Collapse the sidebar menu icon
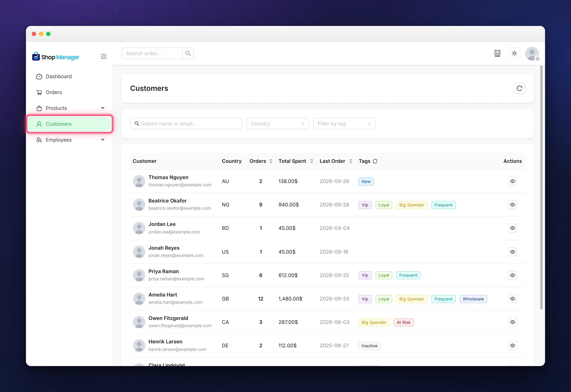 click(103, 57)
